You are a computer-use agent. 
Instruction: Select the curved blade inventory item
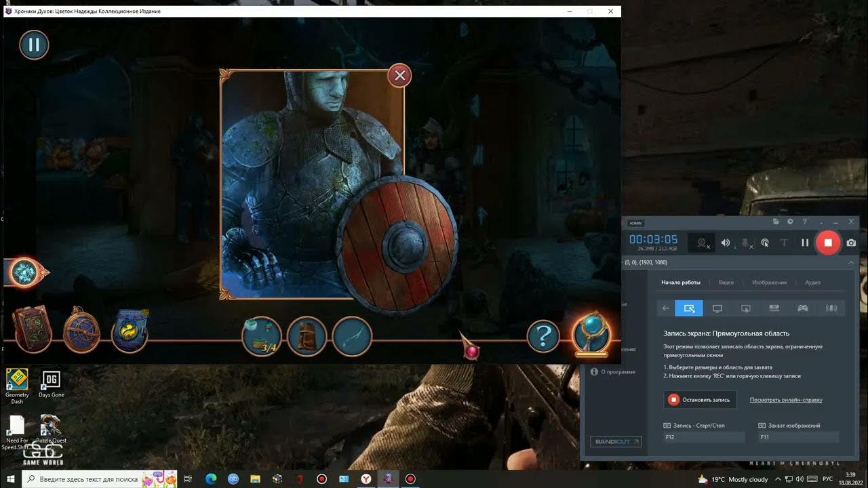[x=352, y=336]
